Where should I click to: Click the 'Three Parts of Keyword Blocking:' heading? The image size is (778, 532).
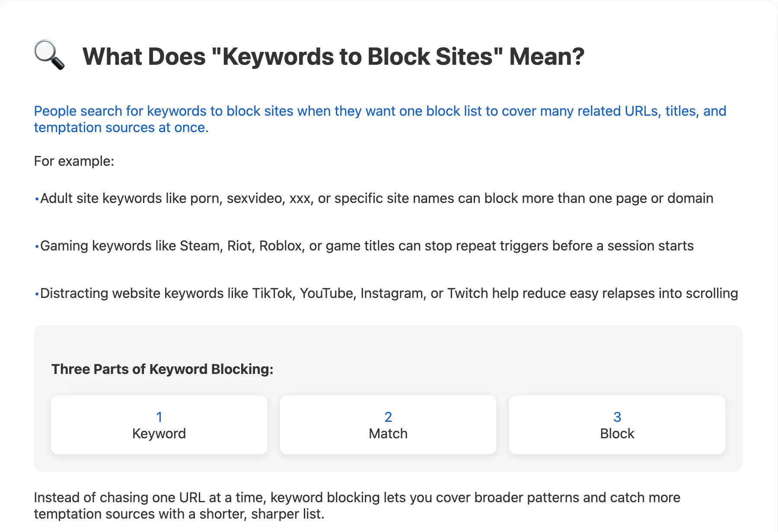pos(163,369)
